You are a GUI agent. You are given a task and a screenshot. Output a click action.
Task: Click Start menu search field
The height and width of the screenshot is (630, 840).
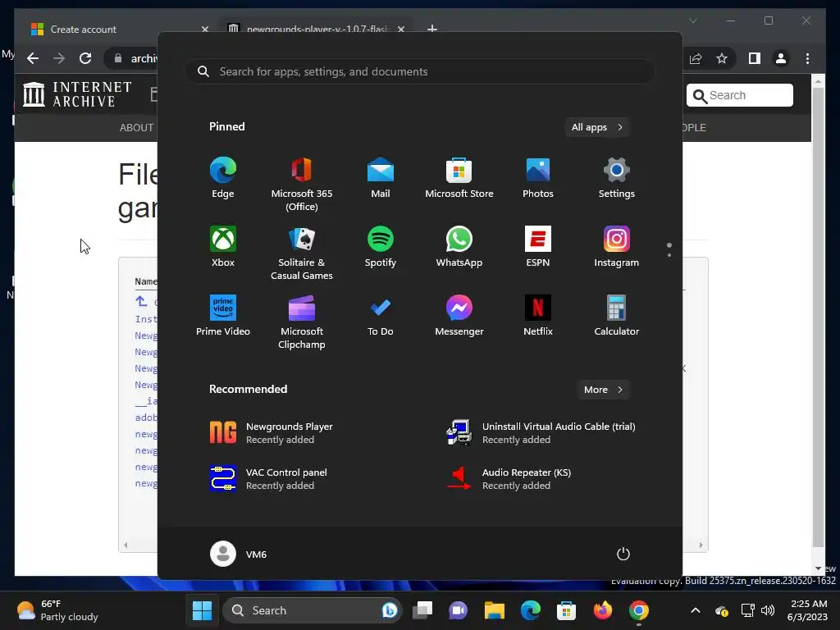coord(420,71)
